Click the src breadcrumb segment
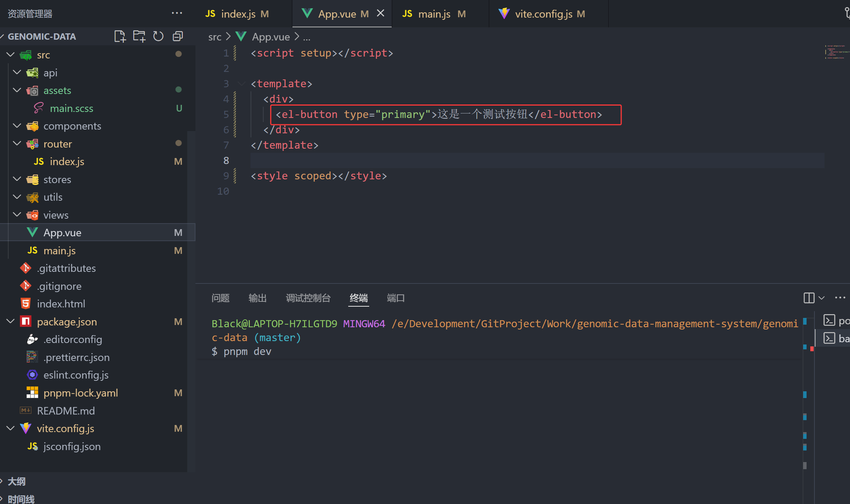Screen dimensions: 850x504 (x=215, y=37)
